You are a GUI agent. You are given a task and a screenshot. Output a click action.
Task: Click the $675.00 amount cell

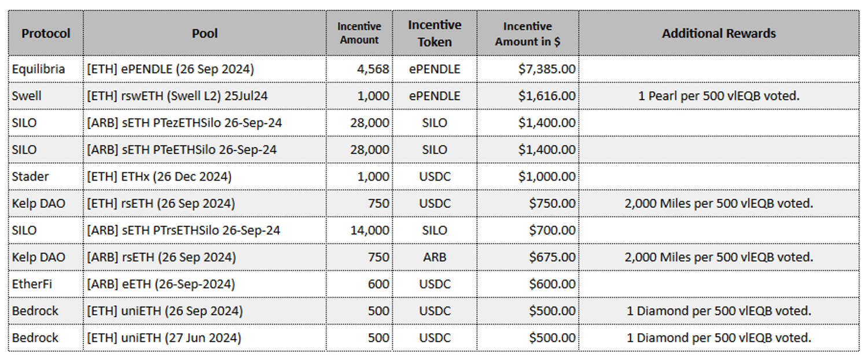point(552,257)
